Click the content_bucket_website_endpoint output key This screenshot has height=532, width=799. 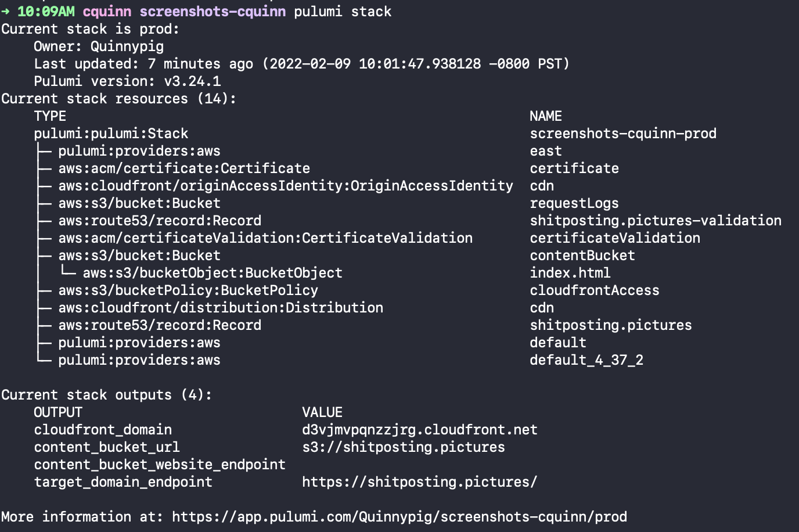pos(160,465)
